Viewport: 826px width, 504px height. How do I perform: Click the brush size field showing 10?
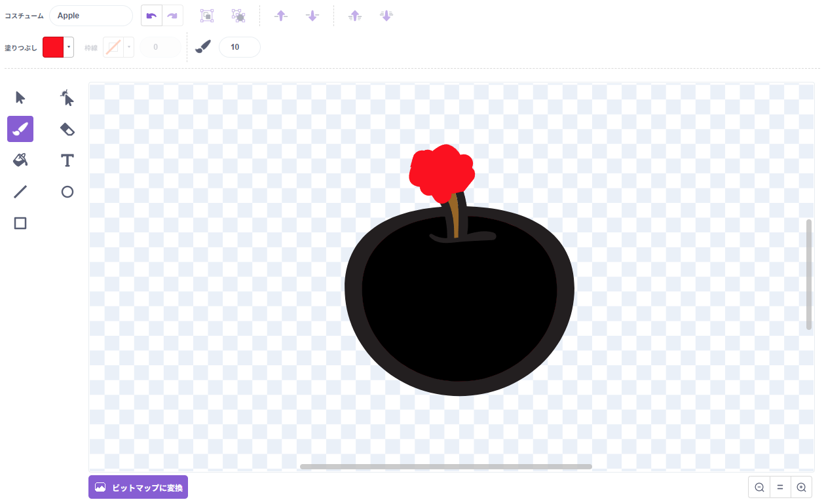(x=239, y=47)
